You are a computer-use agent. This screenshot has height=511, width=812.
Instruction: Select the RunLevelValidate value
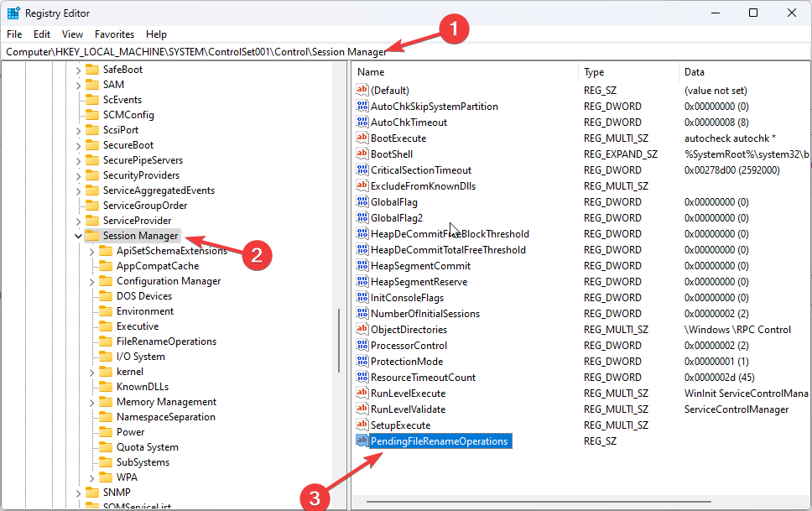[408, 409]
